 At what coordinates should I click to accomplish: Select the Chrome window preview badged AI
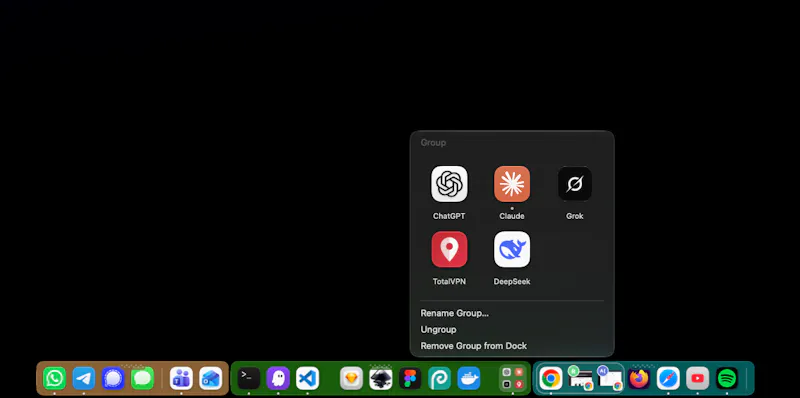click(x=610, y=379)
